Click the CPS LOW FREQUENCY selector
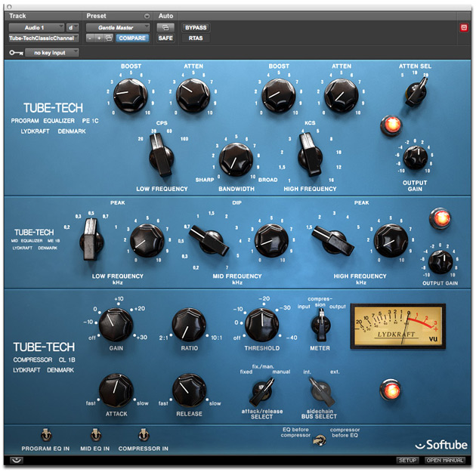Screen dimensions: 476x472 (161, 156)
